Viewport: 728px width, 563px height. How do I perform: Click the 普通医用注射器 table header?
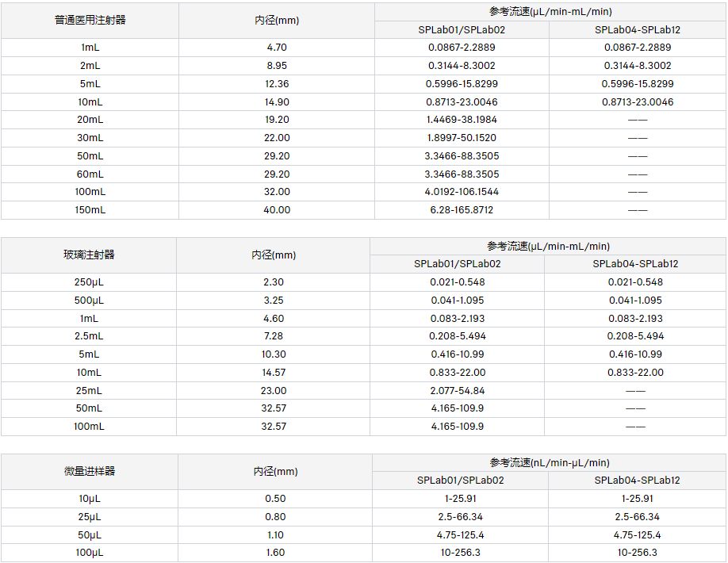(x=90, y=21)
